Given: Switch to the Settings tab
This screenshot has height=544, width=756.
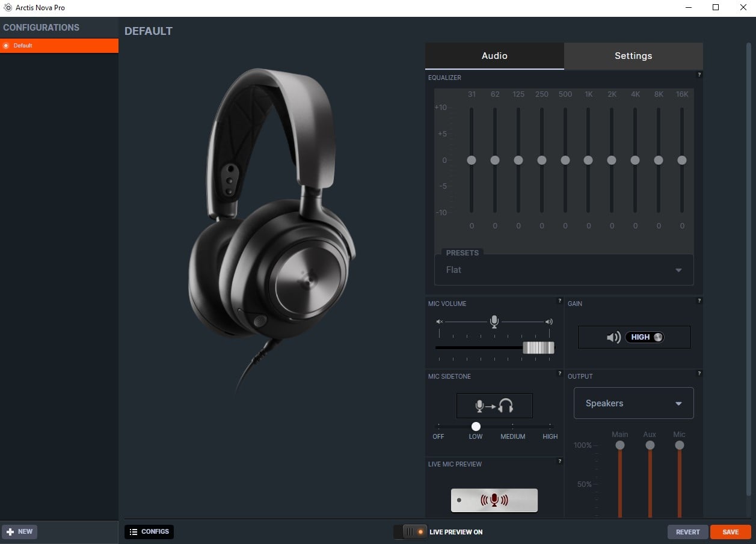Looking at the screenshot, I should coord(633,56).
